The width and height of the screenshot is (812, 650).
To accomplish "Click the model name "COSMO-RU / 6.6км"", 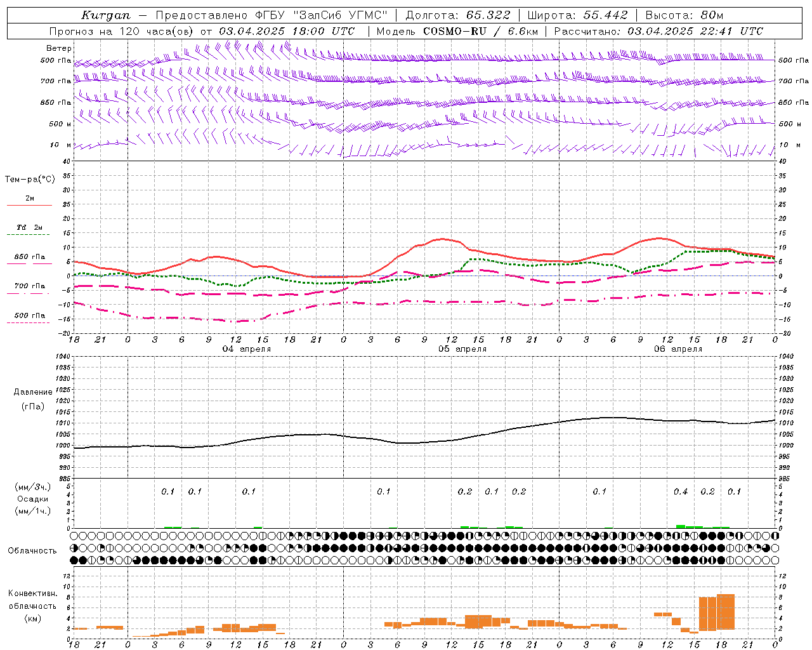I will (480, 31).
